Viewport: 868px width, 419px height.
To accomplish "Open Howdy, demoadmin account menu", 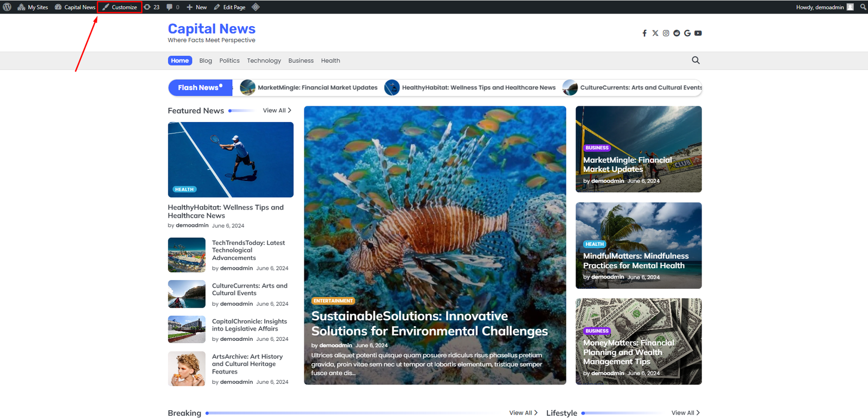I will [x=825, y=7].
